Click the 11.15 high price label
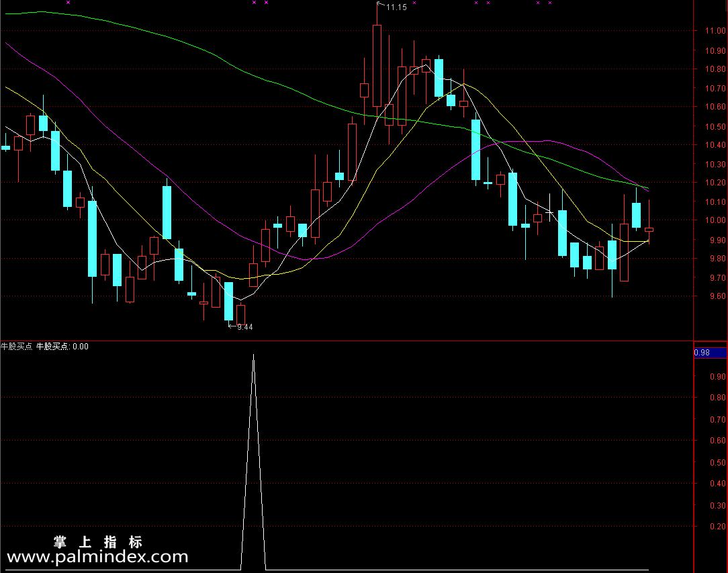 click(396, 7)
